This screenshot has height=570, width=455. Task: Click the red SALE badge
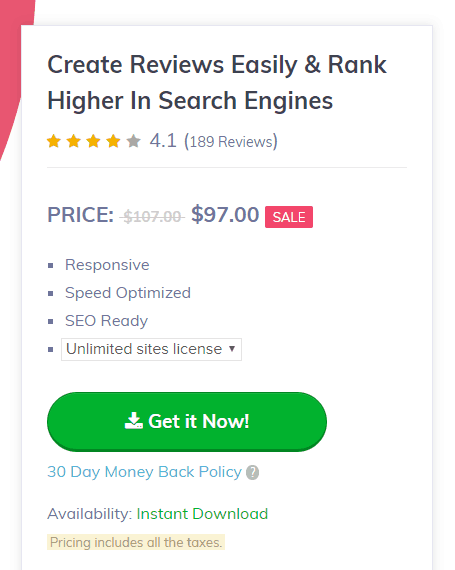click(289, 217)
